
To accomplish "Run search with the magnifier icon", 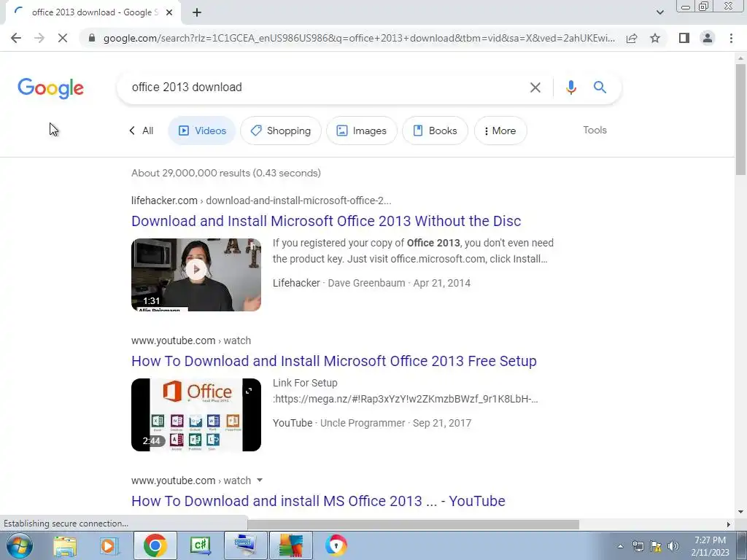I will coord(600,87).
